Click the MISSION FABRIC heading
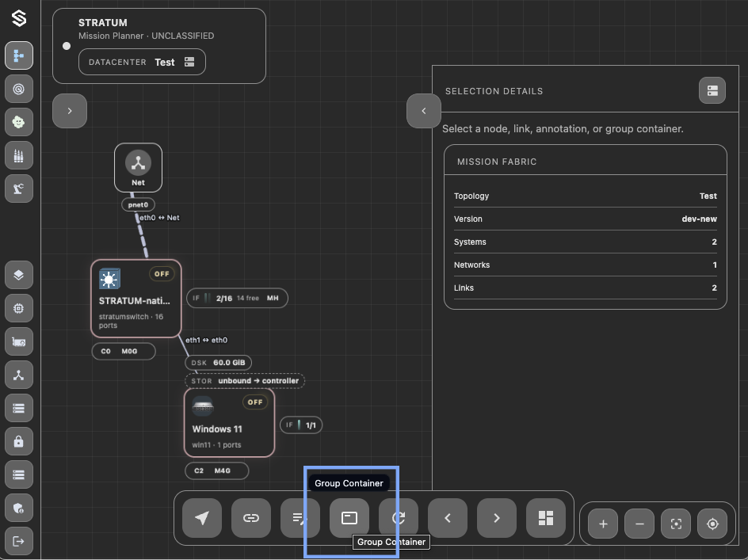This screenshot has height=560, width=748. [x=497, y=162]
